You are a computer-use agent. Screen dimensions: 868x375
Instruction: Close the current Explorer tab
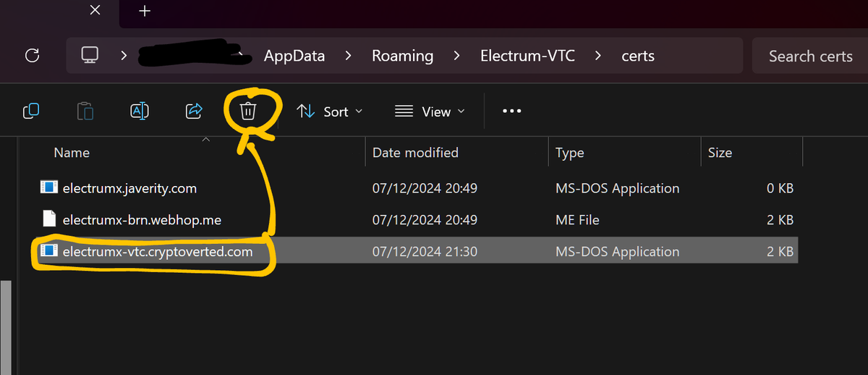[95, 10]
